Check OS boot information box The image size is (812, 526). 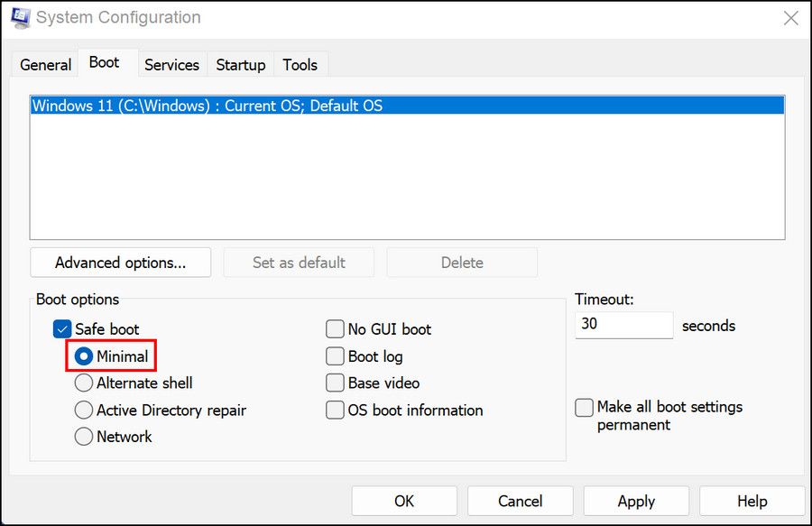(x=335, y=410)
